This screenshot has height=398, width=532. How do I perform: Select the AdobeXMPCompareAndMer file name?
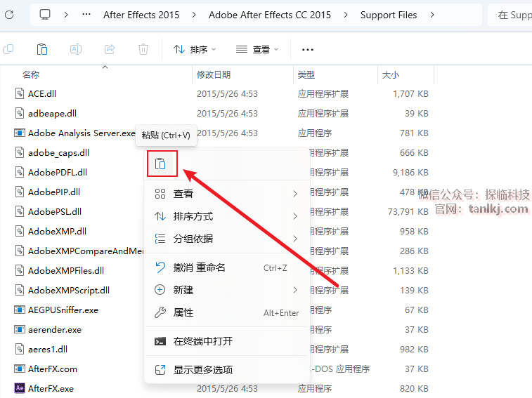tap(86, 251)
